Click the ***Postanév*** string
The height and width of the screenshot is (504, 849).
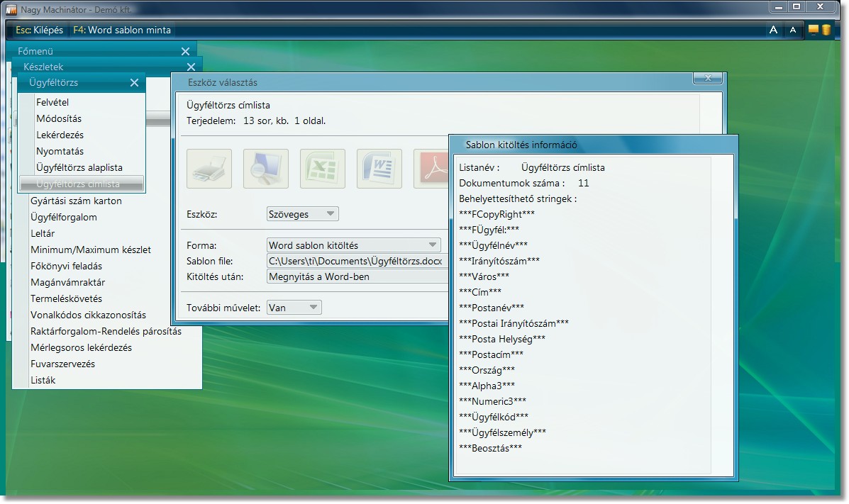(492, 308)
